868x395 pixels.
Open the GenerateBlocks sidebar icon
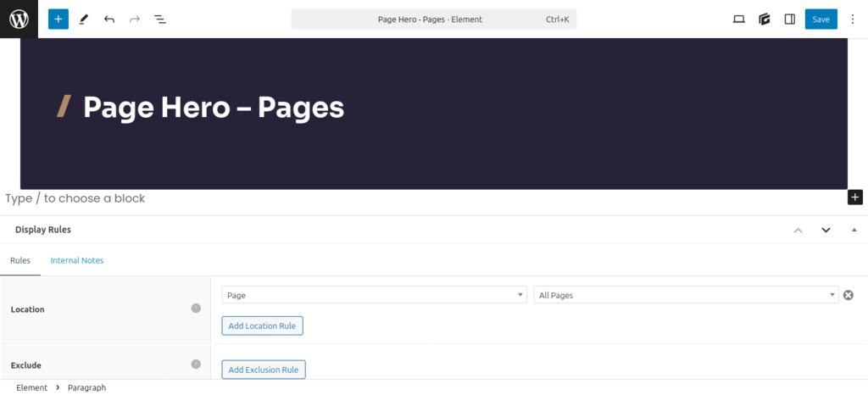[x=765, y=19]
